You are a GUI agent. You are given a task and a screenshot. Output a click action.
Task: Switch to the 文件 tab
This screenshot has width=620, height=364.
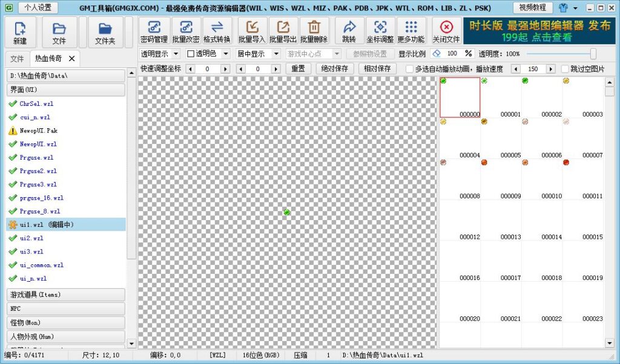click(17, 59)
